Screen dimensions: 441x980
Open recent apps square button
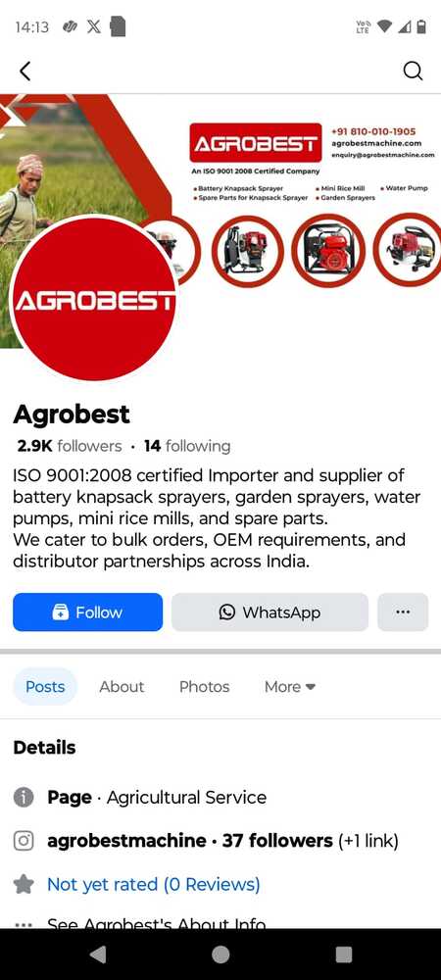(344, 955)
